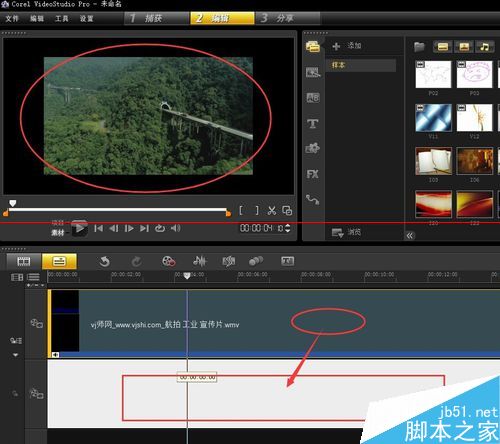500x444 pixels.
Task: Open the Motion Tracking circles icon
Action: point(256,261)
